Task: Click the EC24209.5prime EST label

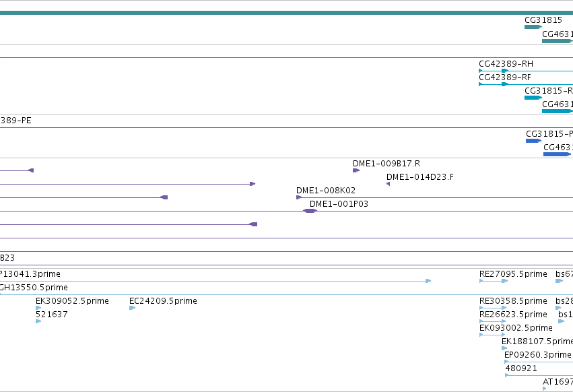Action: pyautogui.click(x=163, y=301)
